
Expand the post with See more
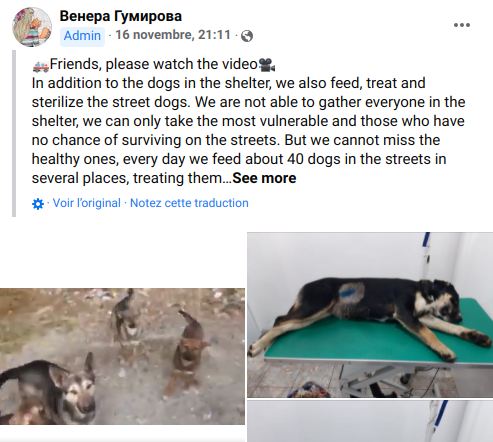tap(264, 178)
